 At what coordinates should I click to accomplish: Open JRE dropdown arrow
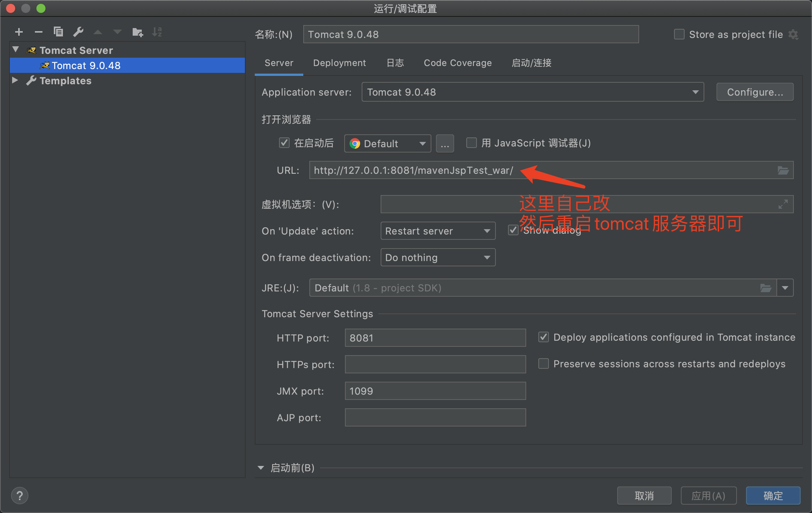click(785, 288)
